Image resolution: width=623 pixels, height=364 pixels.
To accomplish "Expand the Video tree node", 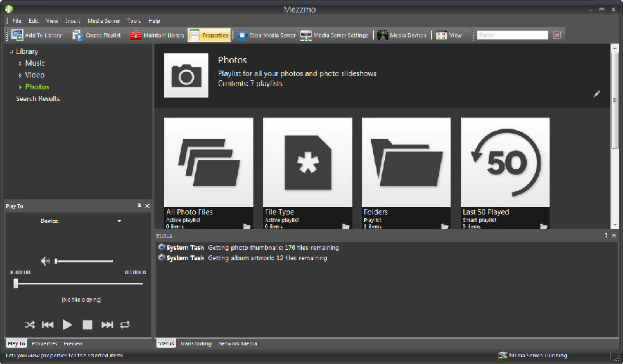I will (x=20, y=75).
